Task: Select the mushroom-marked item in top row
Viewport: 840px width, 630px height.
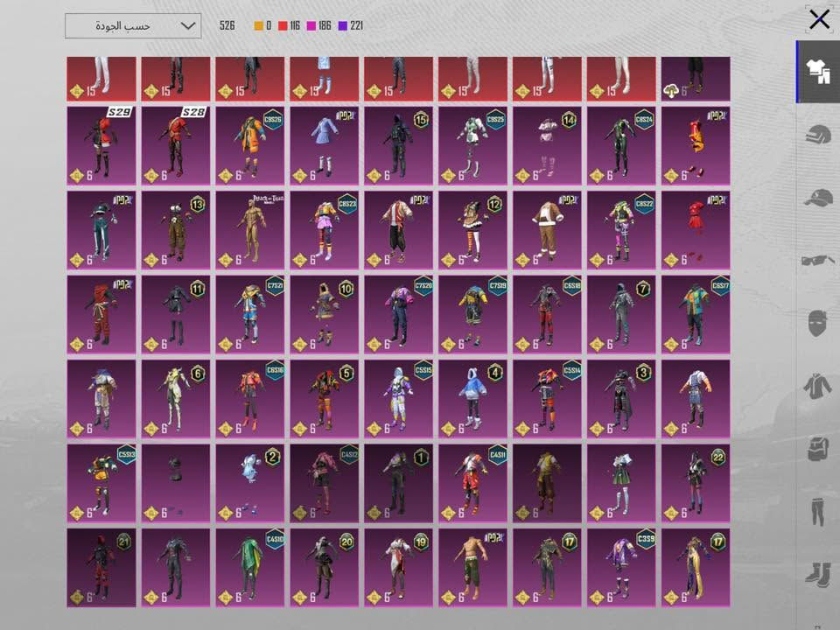Action: (x=696, y=79)
